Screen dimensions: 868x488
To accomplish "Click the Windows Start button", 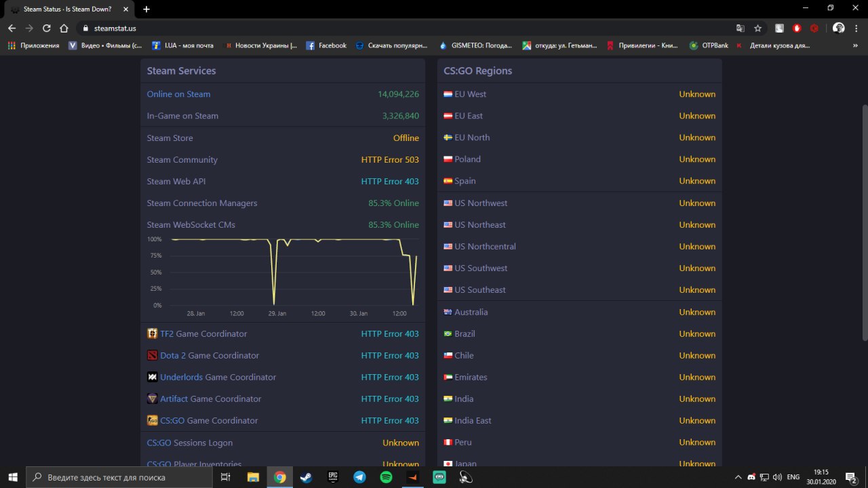I will tap(13, 477).
